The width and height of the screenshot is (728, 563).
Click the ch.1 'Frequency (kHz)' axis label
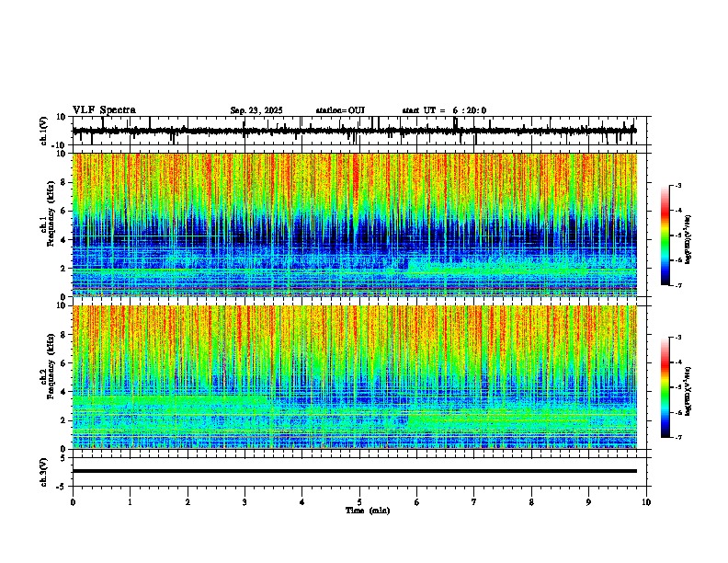(x=51, y=214)
